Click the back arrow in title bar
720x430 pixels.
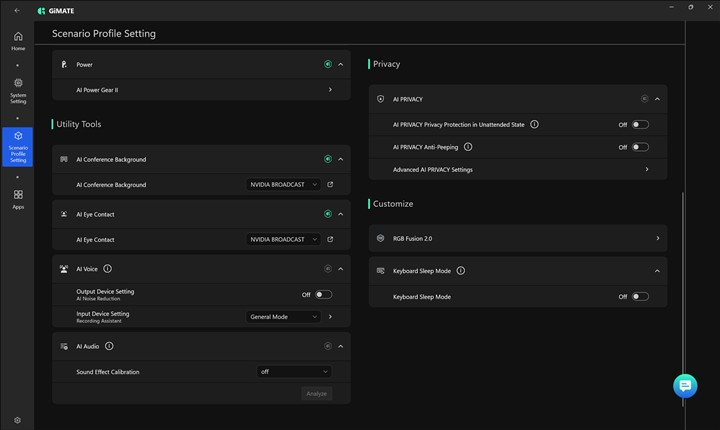(17, 10)
